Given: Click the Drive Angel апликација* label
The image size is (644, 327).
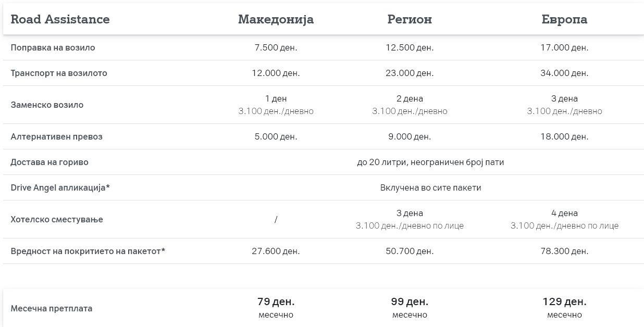Looking at the screenshot, I should coord(60,187).
